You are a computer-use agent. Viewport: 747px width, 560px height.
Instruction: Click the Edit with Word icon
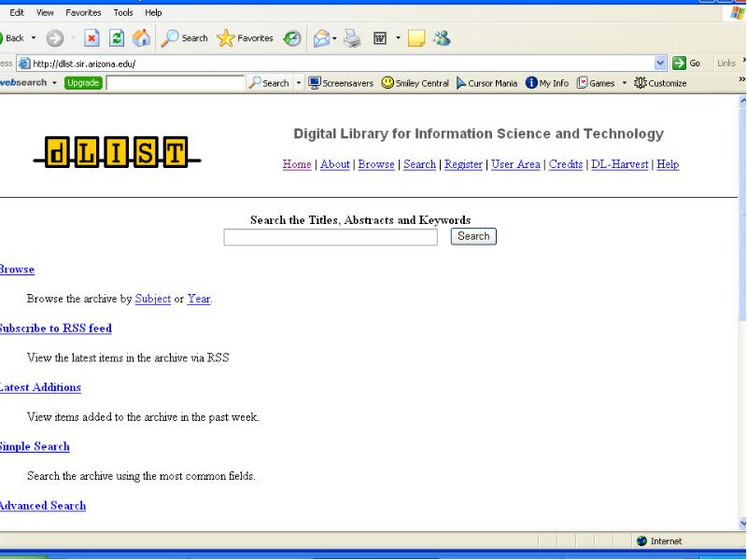tap(380, 38)
